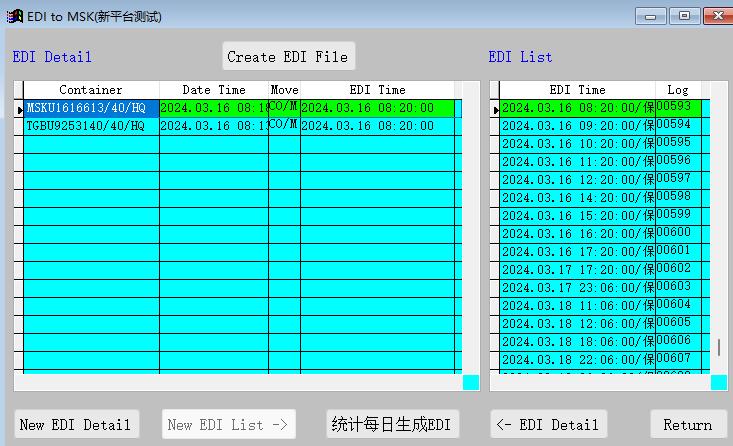Click the Container column header
The width and height of the screenshot is (733, 446).
pos(91,90)
